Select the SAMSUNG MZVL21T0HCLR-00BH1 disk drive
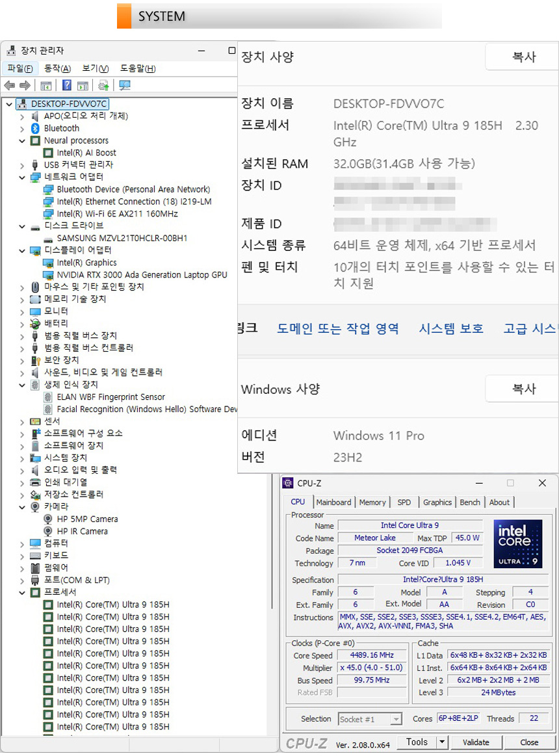The height and width of the screenshot is (756, 559). (x=122, y=238)
